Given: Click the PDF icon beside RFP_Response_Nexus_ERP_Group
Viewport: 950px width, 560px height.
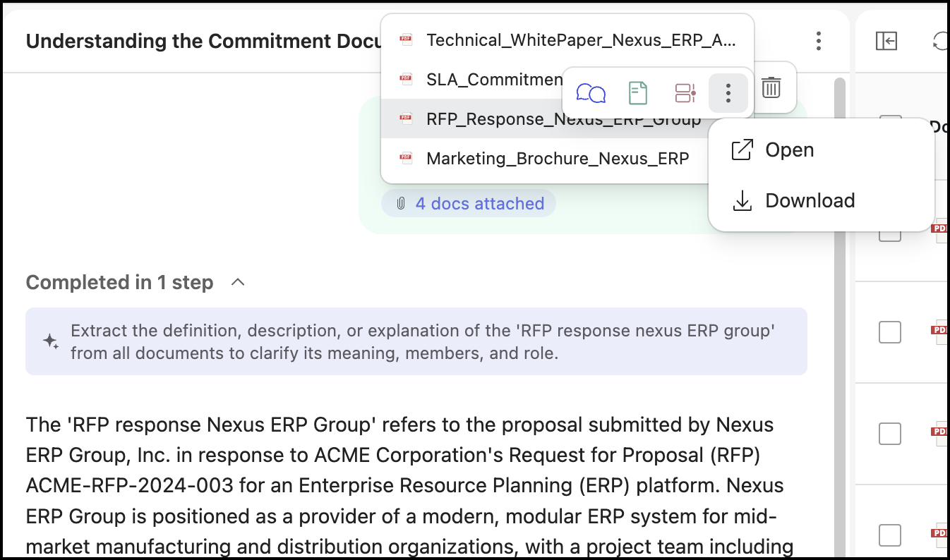Looking at the screenshot, I should click(x=406, y=119).
